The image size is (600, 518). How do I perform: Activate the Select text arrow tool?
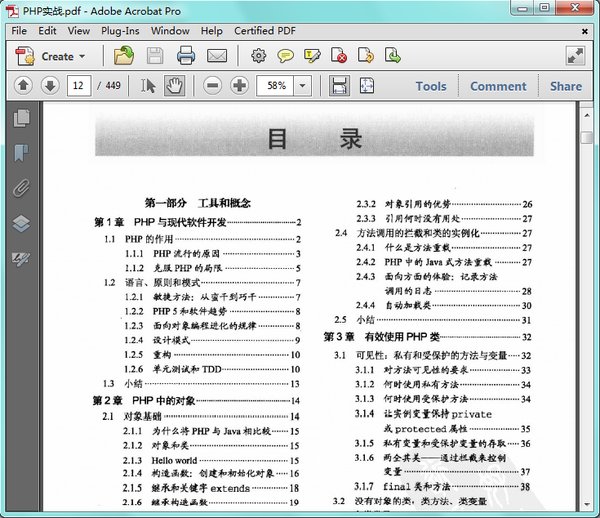(x=148, y=86)
